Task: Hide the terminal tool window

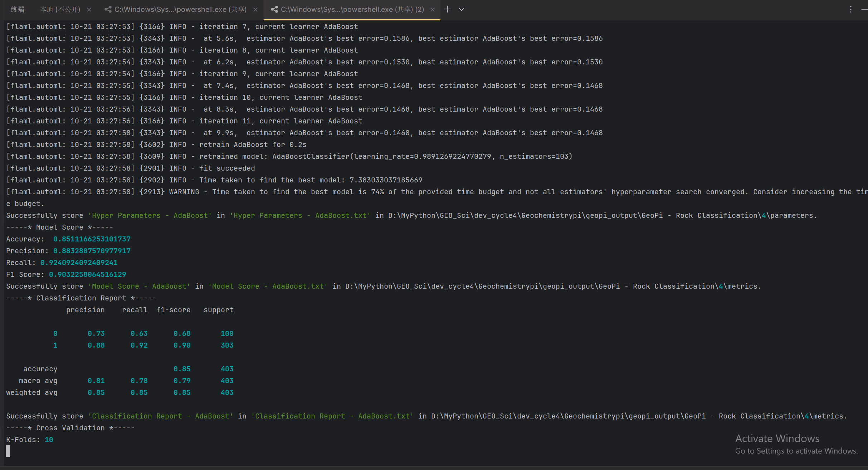Action: [864, 9]
